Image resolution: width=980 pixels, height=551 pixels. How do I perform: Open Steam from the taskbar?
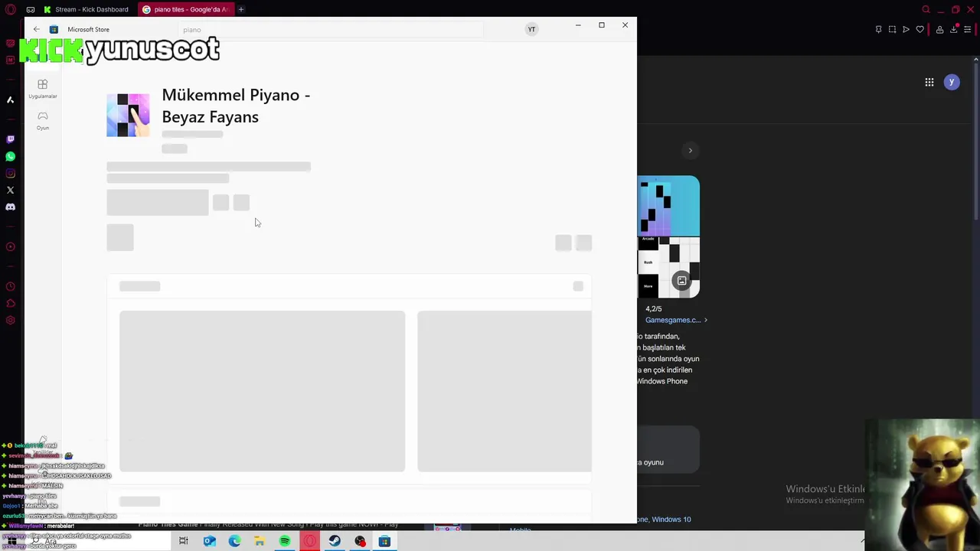tap(335, 541)
